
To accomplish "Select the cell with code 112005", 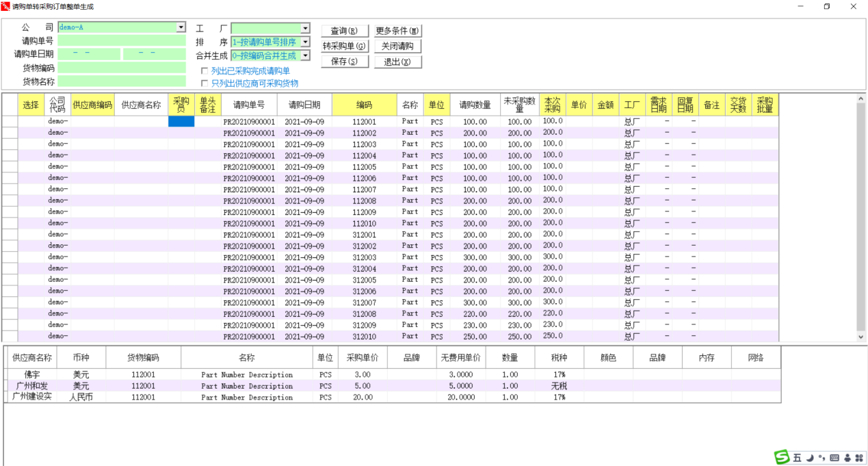I will [365, 167].
